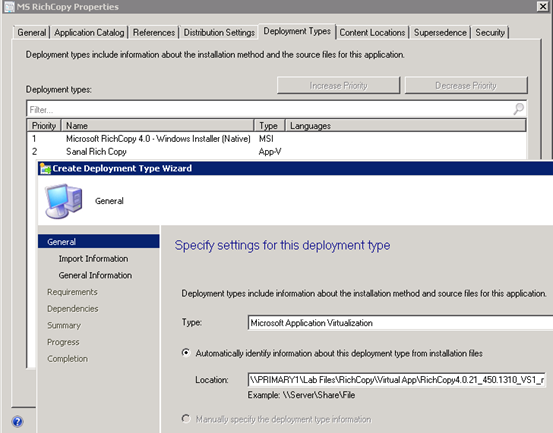The width and height of the screenshot is (553, 433).
Task: Select Microsoft RichCopy 4.0 Windows Installer row
Action: (276, 139)
